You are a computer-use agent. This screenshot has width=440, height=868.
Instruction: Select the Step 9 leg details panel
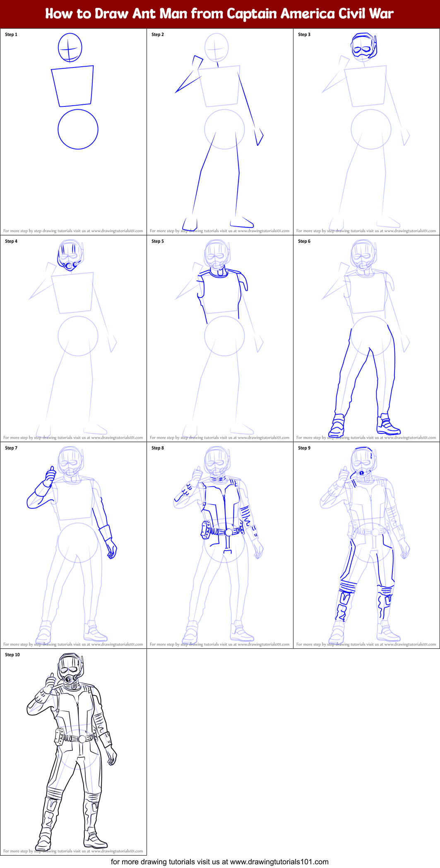pyautogui.click(x=366, y=545)
